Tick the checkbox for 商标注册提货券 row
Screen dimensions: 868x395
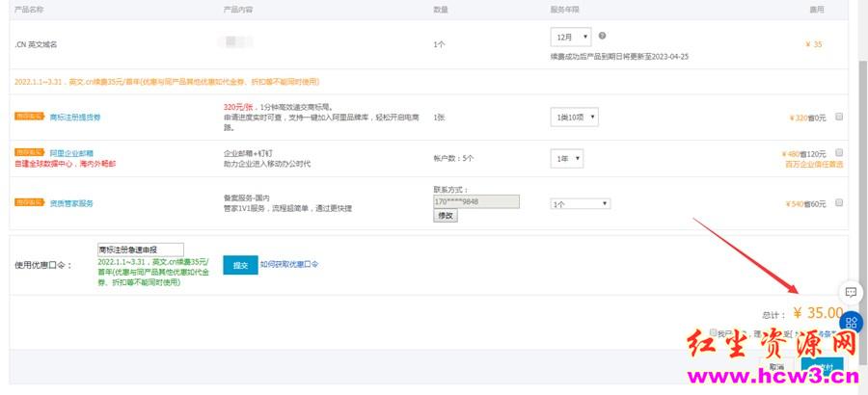click(839, 117)
